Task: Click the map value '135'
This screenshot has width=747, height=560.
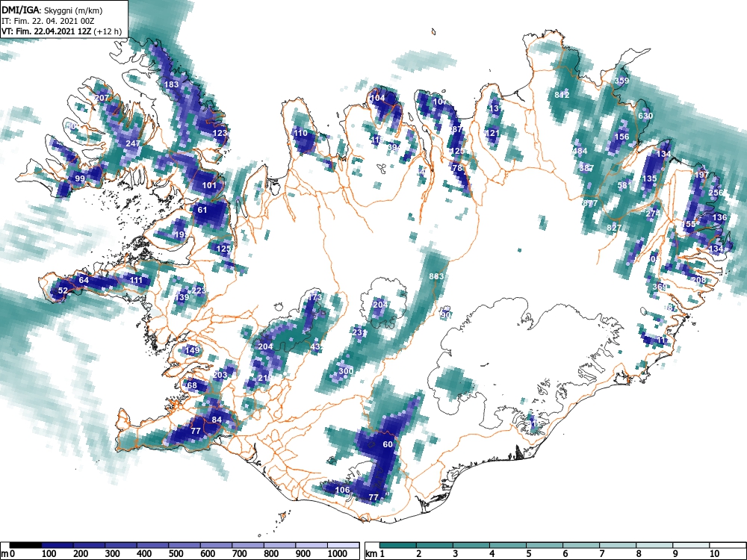Action: pos(650,178)
